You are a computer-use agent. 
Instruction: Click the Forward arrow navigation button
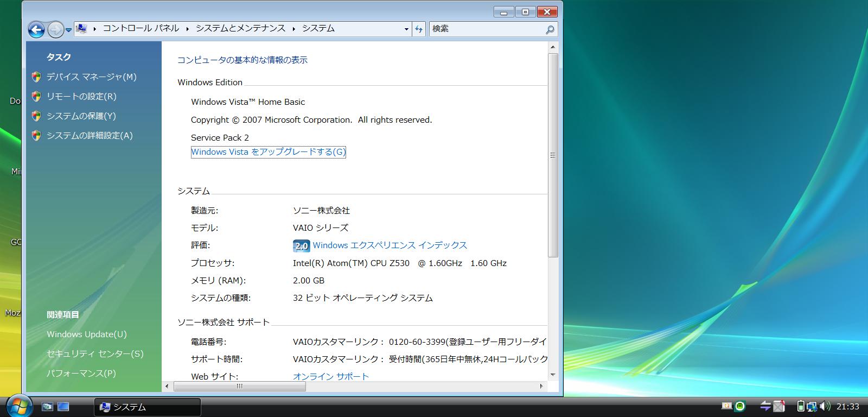[x=55, y=29]
